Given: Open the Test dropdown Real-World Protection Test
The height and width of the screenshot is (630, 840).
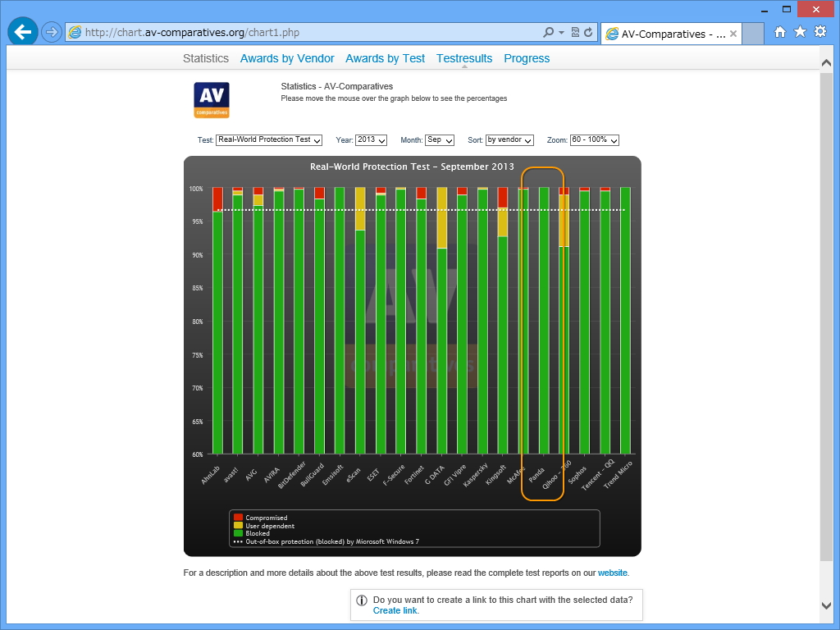Looking at the screenshot, I should coord(269,139).
